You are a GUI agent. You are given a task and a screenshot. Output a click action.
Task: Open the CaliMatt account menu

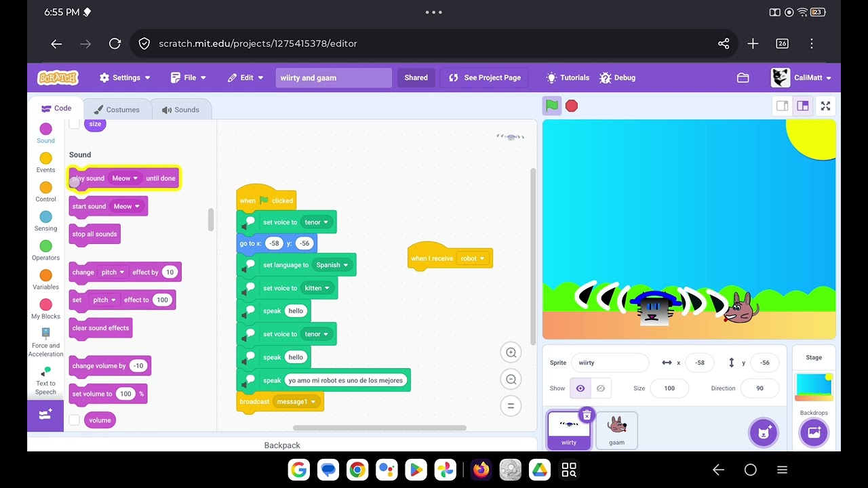pos(801,78)
